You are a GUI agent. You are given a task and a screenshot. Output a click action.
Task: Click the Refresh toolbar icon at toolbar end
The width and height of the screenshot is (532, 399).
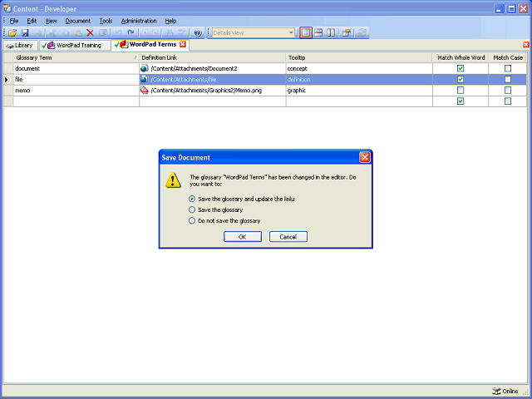362,33
